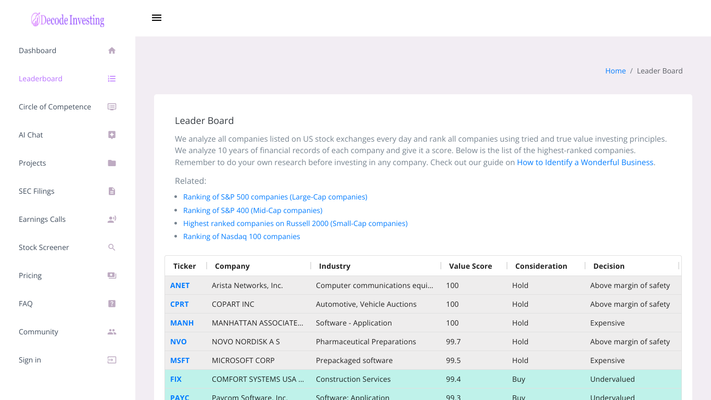The height and width of the screenshot is (400, 711).
Task: Open Pricing menu item
Action: (30, 275)
